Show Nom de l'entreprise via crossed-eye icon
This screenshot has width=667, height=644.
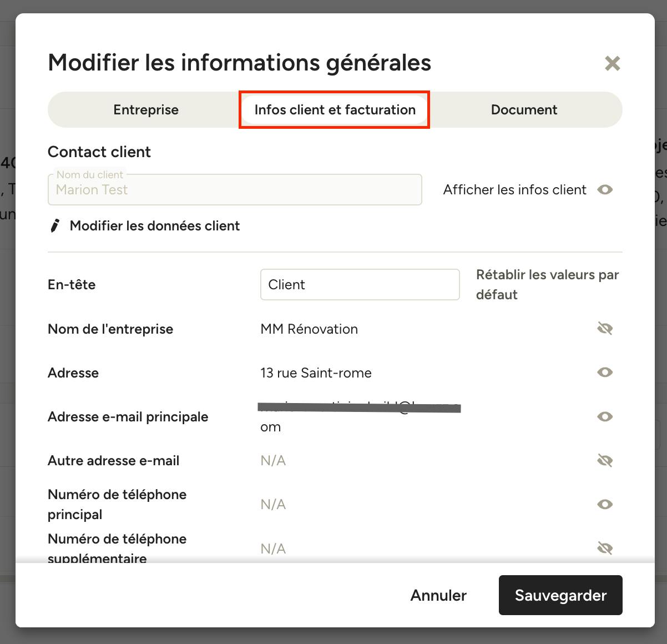(605, 329)
